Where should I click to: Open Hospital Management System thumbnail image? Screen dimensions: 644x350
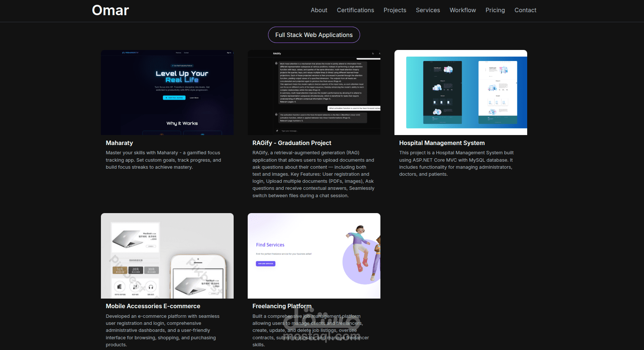(x=461, y=92)
